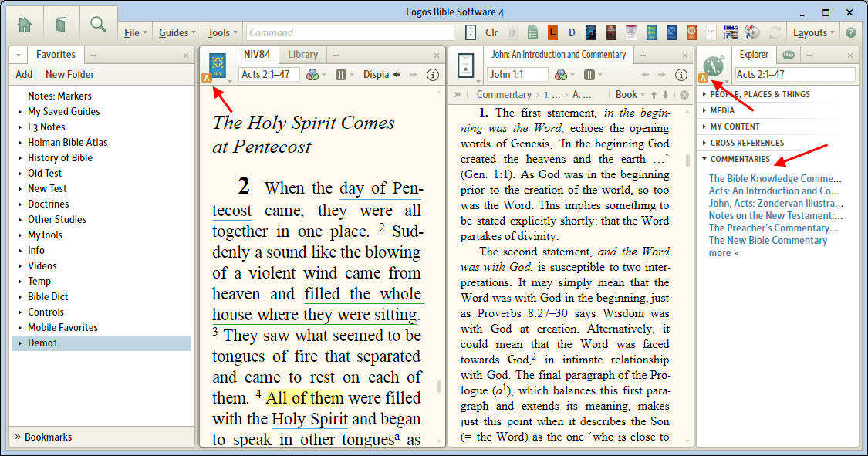868x456 pixels.
Task: Open the File menu
Action: tap(135, 32)
